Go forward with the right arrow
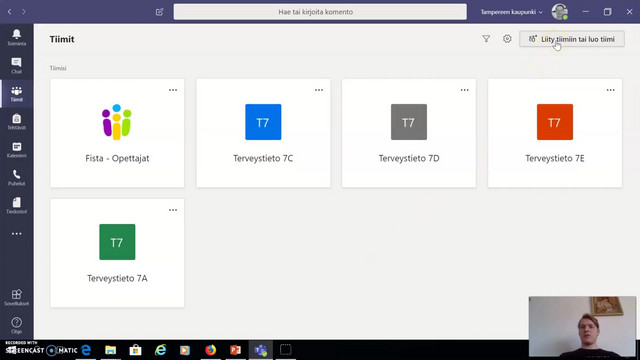The width and height of the screenshot is (640, 360). coord(24,12)
